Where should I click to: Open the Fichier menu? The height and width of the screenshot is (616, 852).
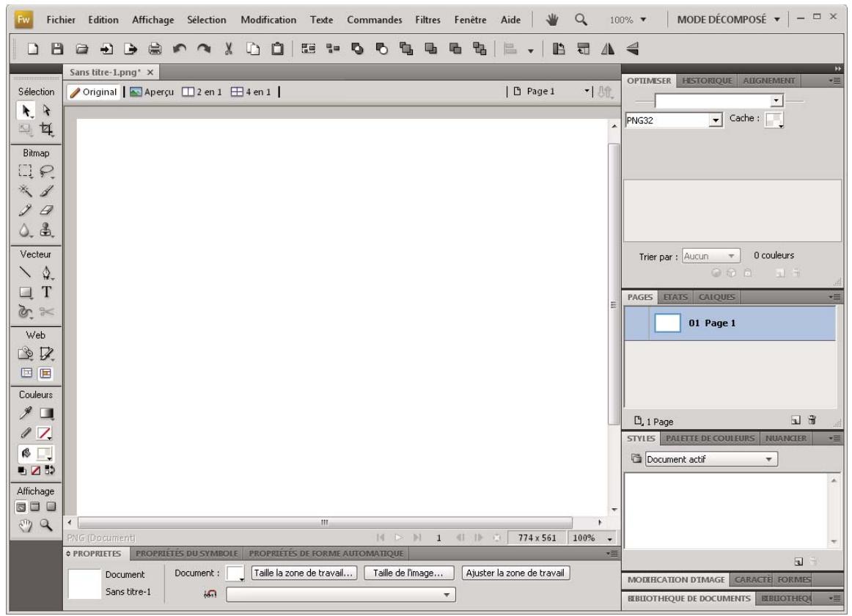point(61,20)
